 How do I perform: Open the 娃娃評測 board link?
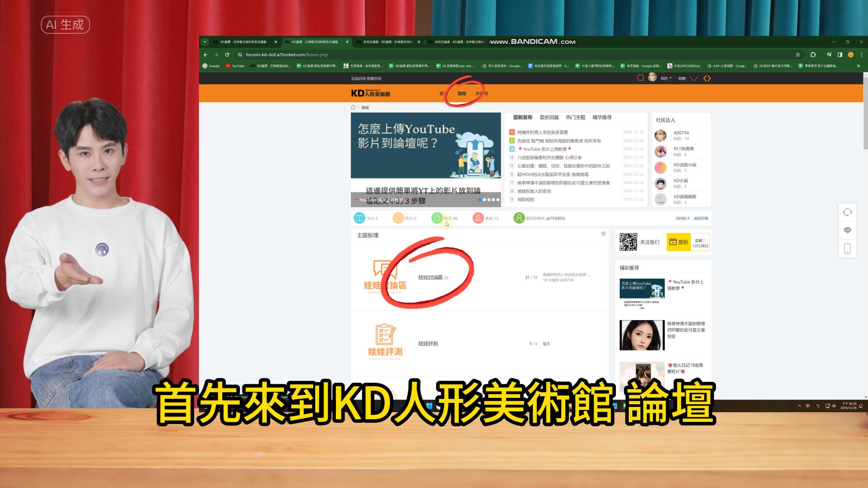(x=428, y=343)
